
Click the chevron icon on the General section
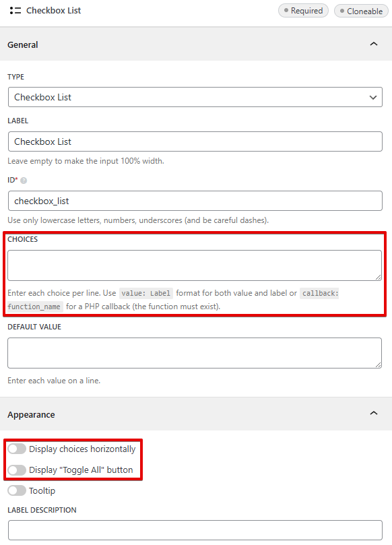pos(374,44)
